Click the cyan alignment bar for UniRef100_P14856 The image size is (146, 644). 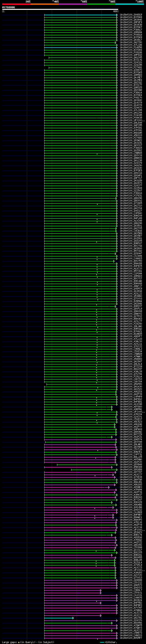(x=81, y=48)
